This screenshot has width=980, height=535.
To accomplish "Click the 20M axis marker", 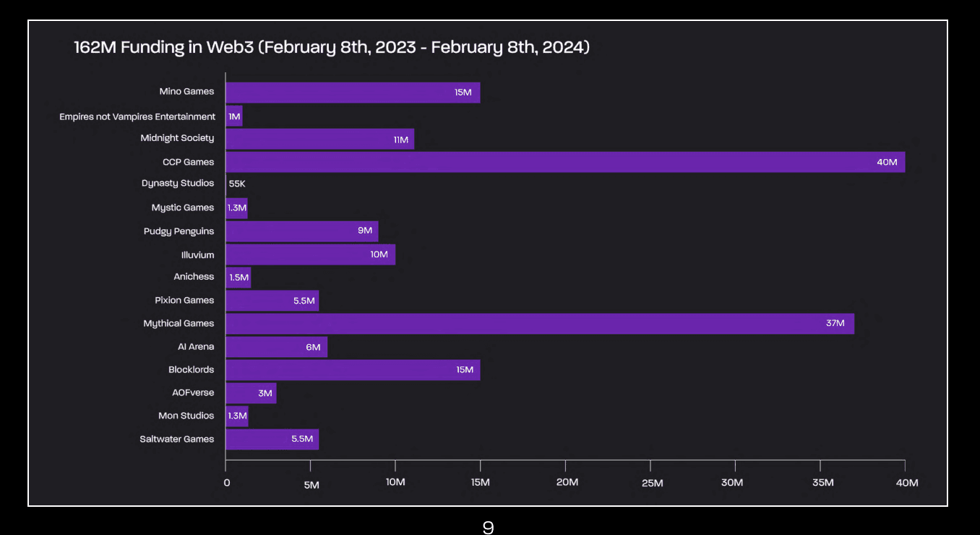I will pyautogui.click(x=568, y=482).
